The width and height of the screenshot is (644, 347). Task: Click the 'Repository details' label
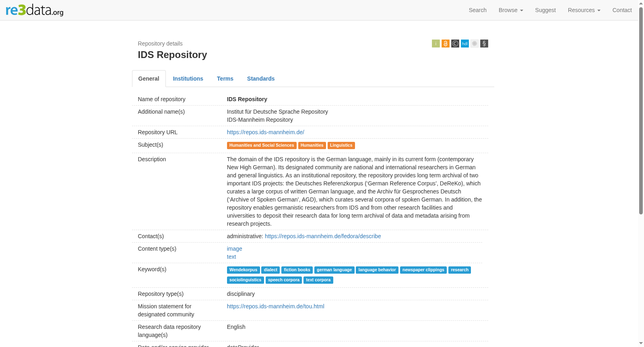tap(160, 44)
